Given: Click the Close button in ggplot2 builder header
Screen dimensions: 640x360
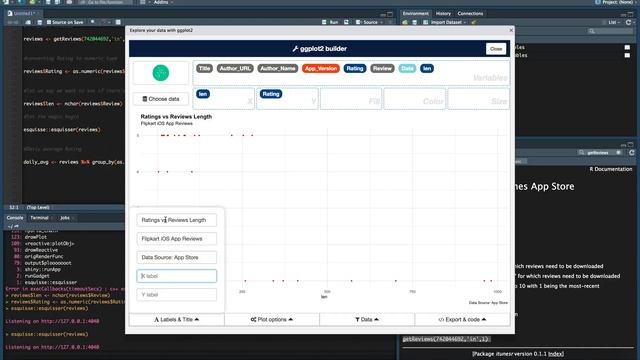Looking at the screenshot, I should point(496,49).
